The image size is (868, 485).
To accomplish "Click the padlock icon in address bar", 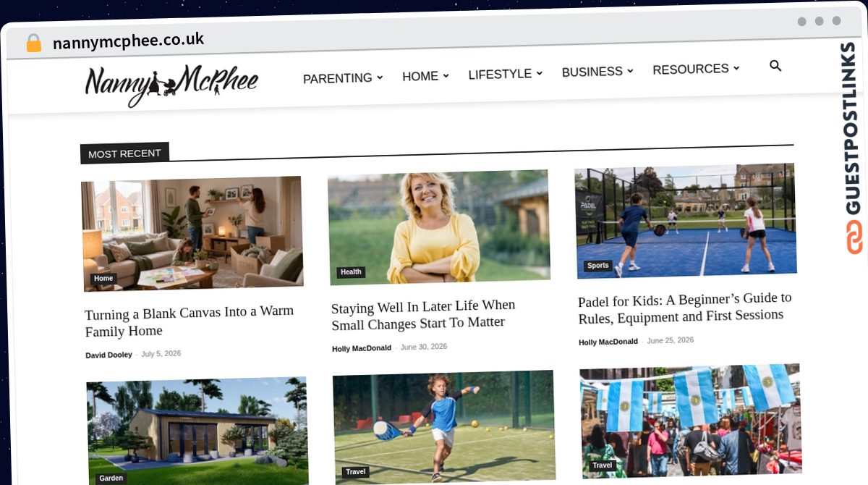I will tap(34, 43).
